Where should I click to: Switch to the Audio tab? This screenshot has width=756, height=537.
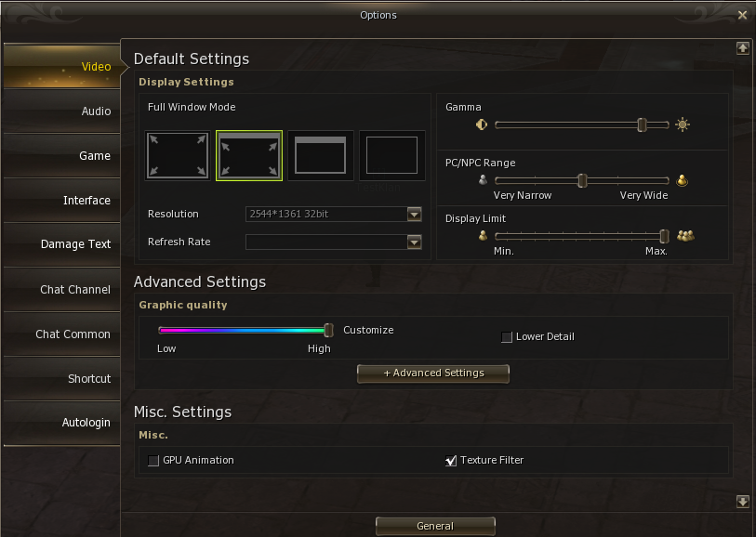61,111
